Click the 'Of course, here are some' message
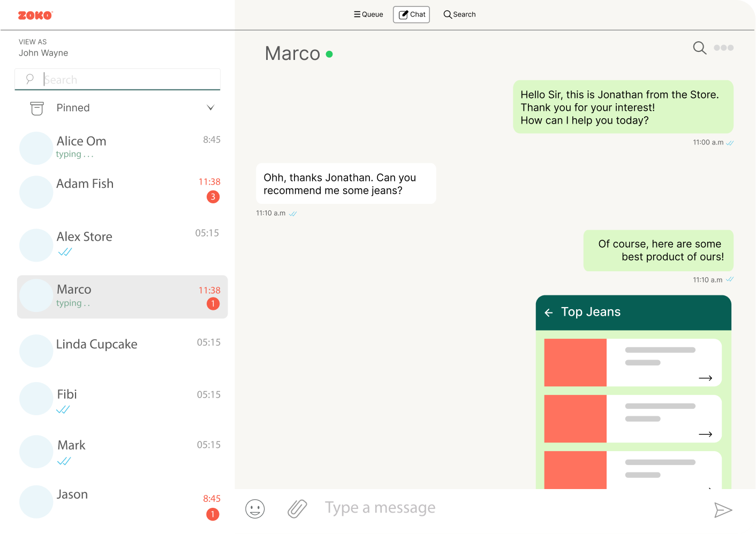The height and width of the screenshot is (534, 756). click(x=659, y=250)
